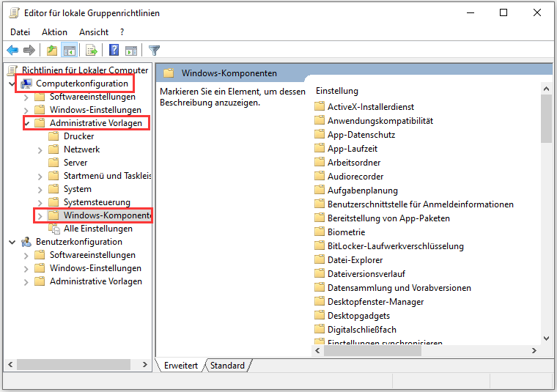Select Computerkonfiguration computer icon
Viewport: 557px width, 392px height.
[26, 84]
